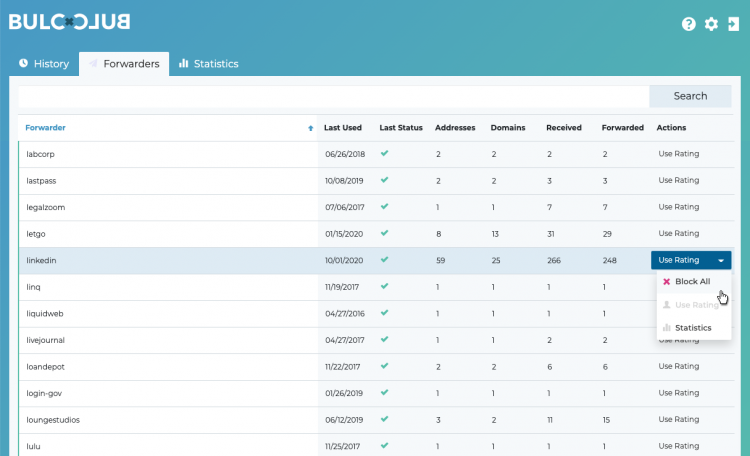Click the green checkmark in linkedin row
750x456 pixels.
click(x=385, y=260)
